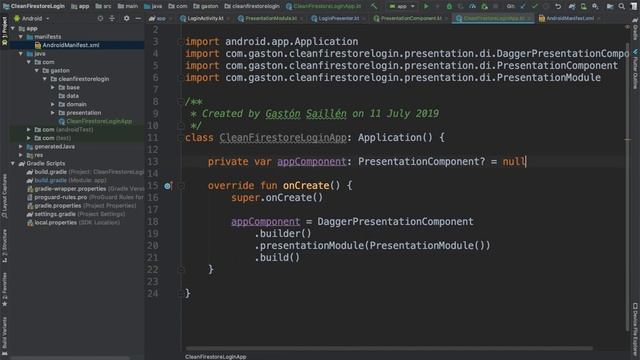The width and height of the screenshot is (640, 360).
Task: Click the gaston breadcrumb in navigation bar
Action: [x=205, y=6]
